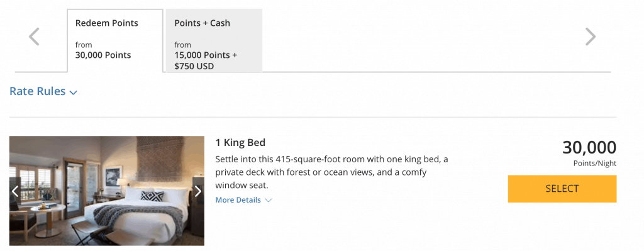
Task: Click the 1 King Bed room title
Action: (x=240, y=143)
